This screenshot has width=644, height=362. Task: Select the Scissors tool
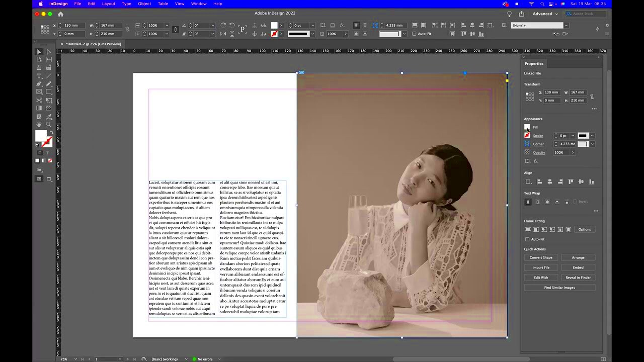click(x=39, y=100)
